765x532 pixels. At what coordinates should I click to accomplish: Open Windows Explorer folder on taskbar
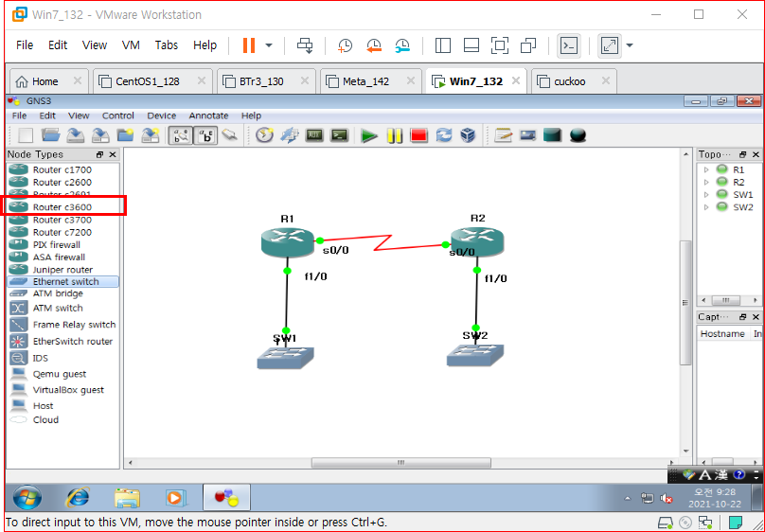(x=127, y=497)
